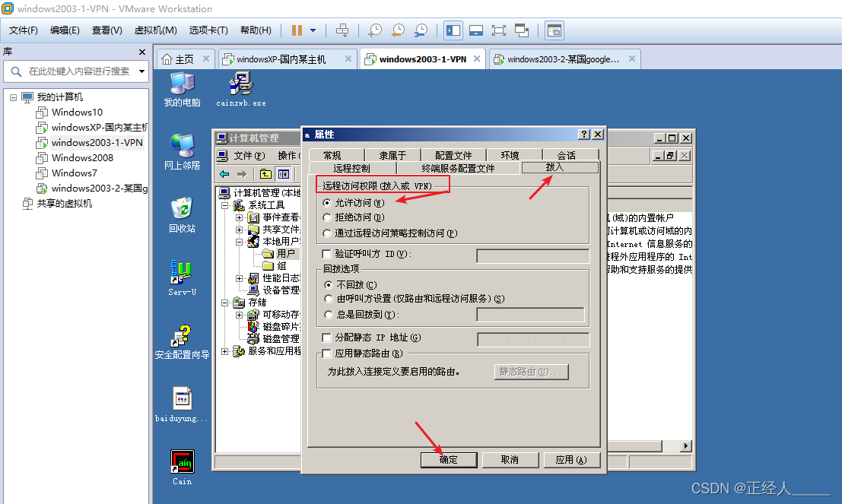Open the Cain desktop shortcut

[x=182, y=463]
